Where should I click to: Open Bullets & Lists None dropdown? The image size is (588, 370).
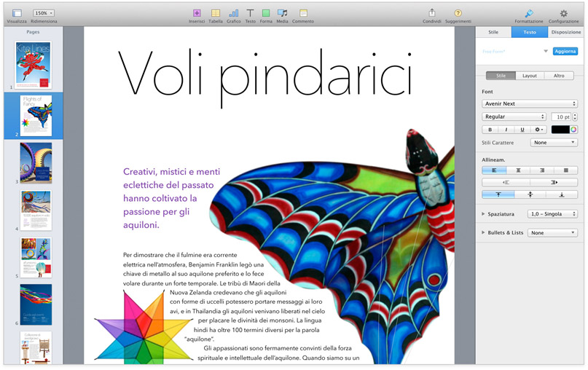coord(552,233)
